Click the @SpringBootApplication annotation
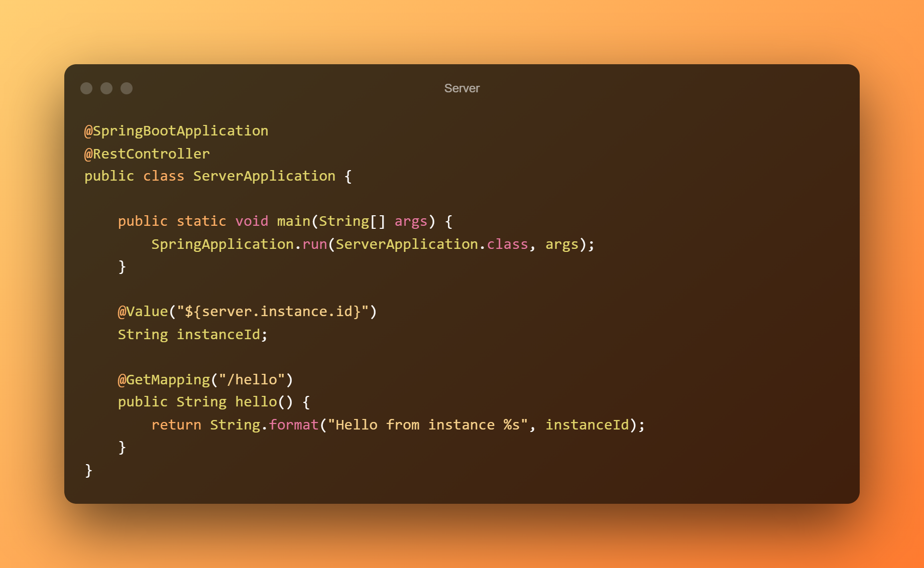The width and height of the screenshot is (924, 568). click(x=176, y=131)
